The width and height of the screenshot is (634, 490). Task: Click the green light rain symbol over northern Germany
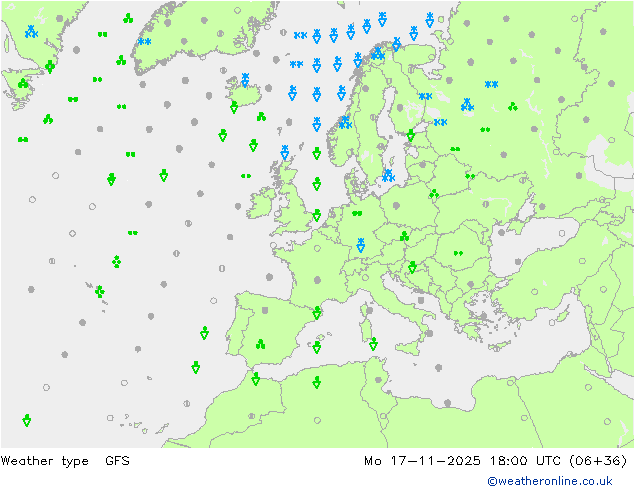(357, 213)
